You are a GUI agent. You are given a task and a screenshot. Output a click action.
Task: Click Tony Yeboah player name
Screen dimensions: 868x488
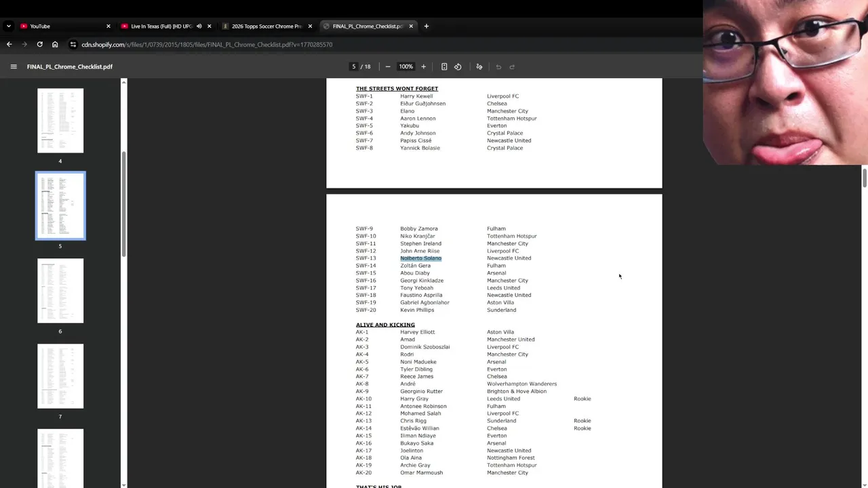(416, 287)
